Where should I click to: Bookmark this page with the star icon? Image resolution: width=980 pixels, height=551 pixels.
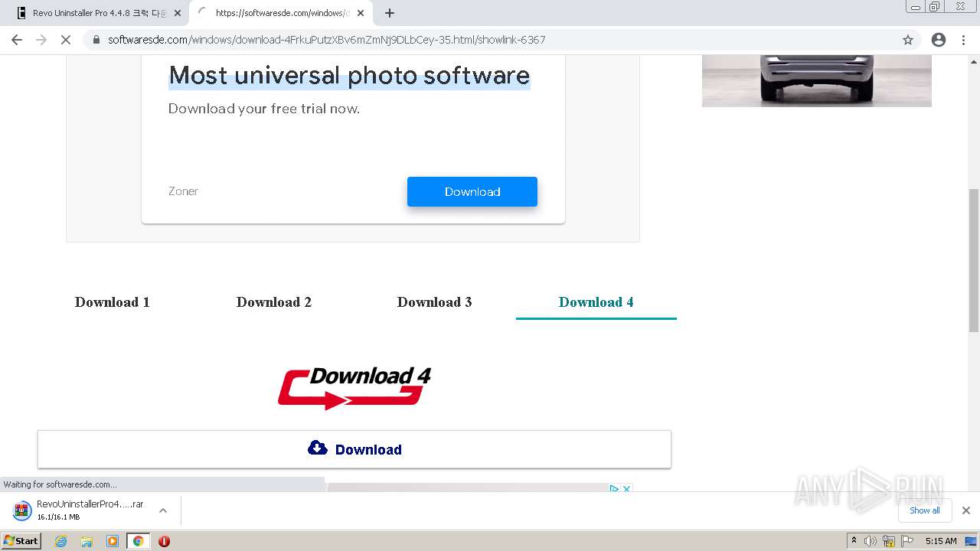click(908, 40)
